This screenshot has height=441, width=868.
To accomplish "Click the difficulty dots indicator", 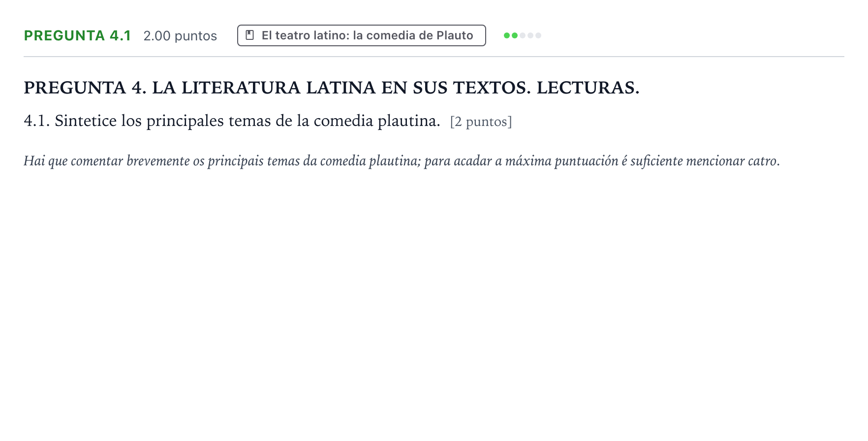I will pyautogui.click(x=523, y=35).
